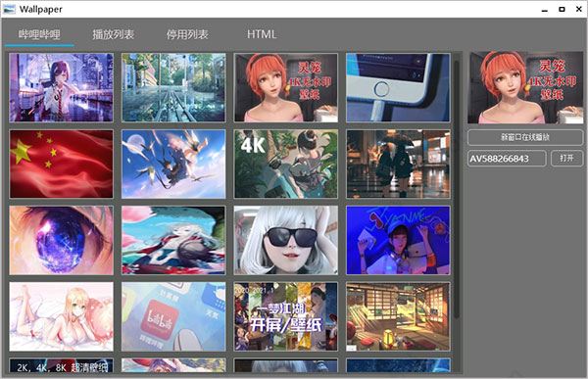Click the Wallpaper app icon in title bar
This screenshot has width=588, height=379.
point(10,9)
